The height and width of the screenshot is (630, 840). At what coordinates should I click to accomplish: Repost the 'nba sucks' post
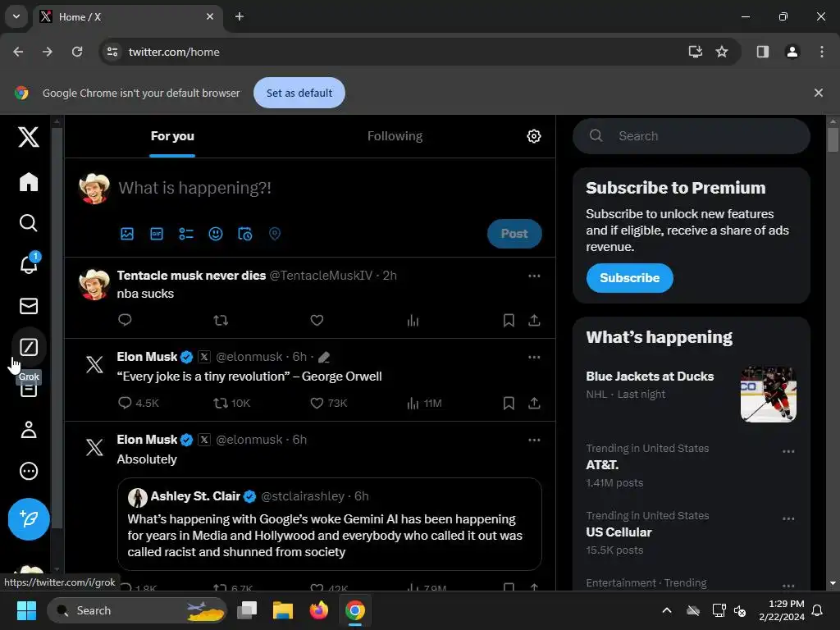point(221,321)
